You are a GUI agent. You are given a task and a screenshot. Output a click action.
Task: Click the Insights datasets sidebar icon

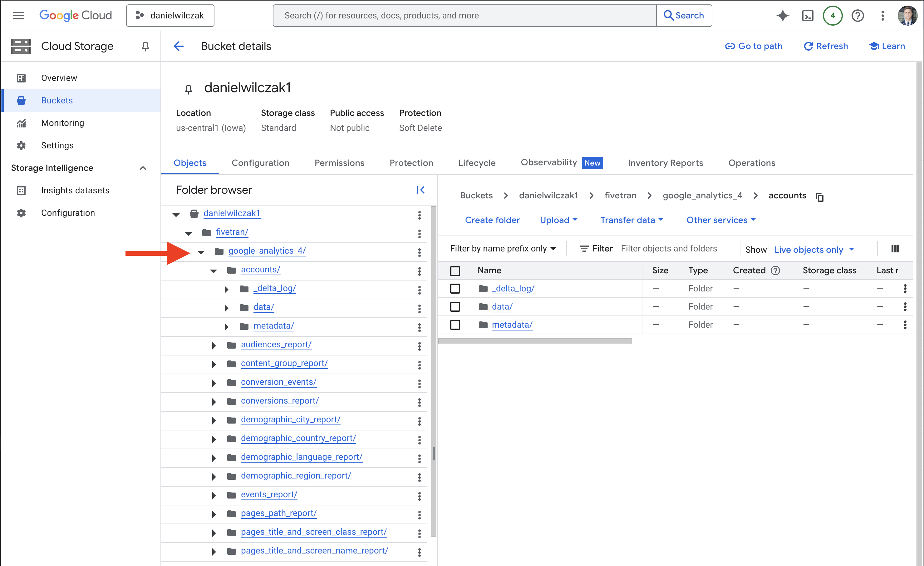coord(21,190)
